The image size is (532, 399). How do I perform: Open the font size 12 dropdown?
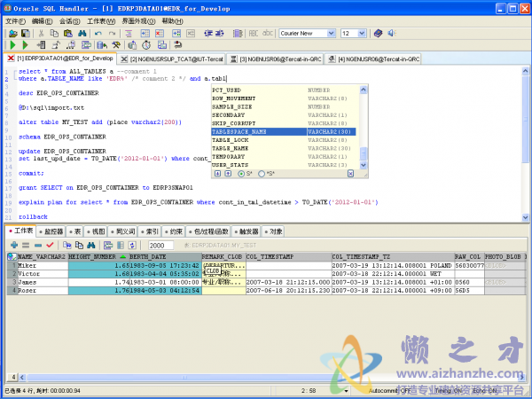(362, 34)
